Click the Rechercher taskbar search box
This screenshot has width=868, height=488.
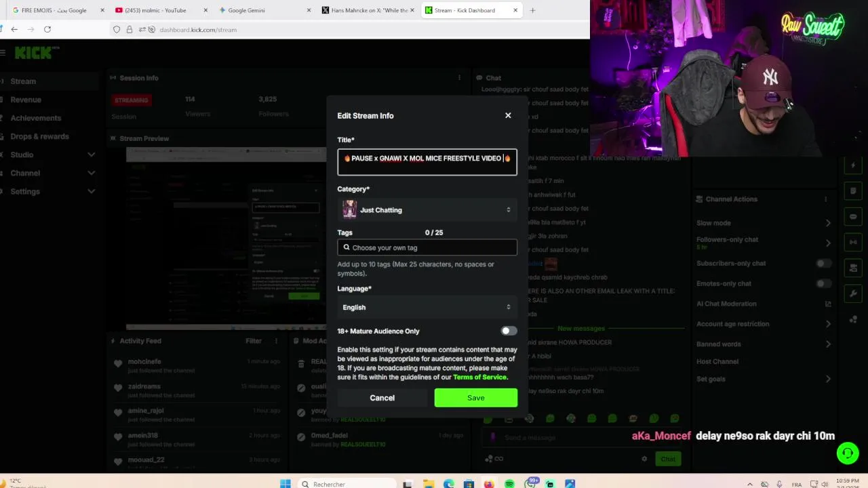(346, 484)
